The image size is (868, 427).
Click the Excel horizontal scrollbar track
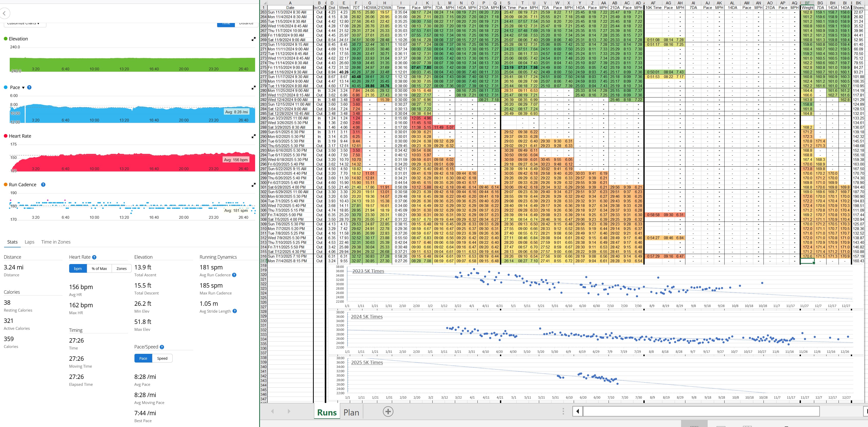(701, 411)
